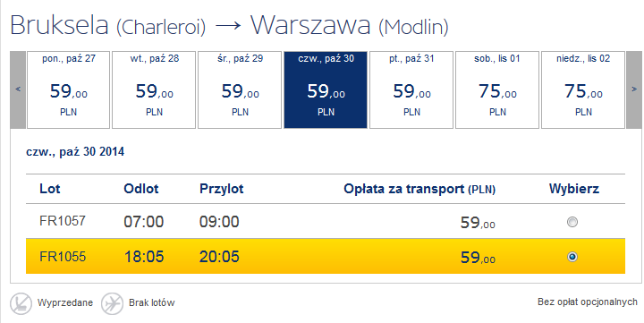Switch to śr., paź 29 fare tab

click(240, 89)
